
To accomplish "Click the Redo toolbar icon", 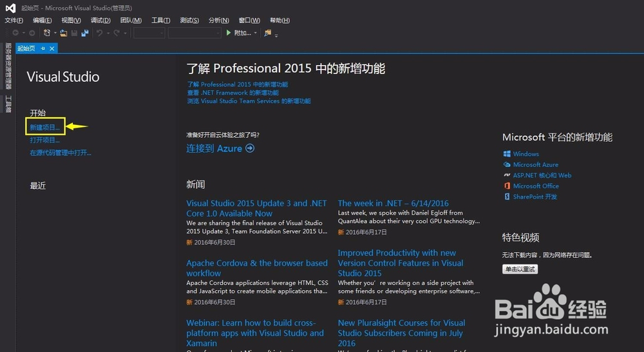I will [117, 33].
